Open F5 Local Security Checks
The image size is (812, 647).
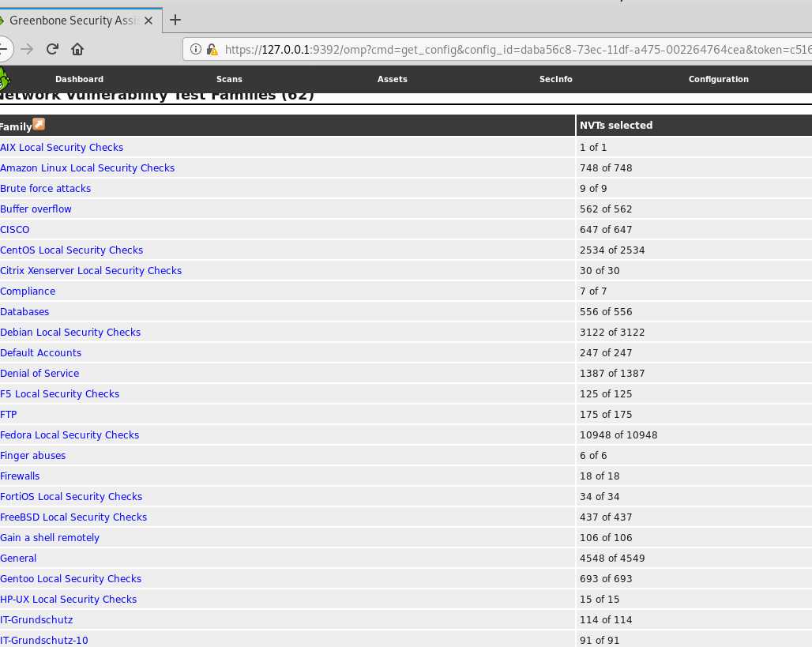(x=59, y=393)
